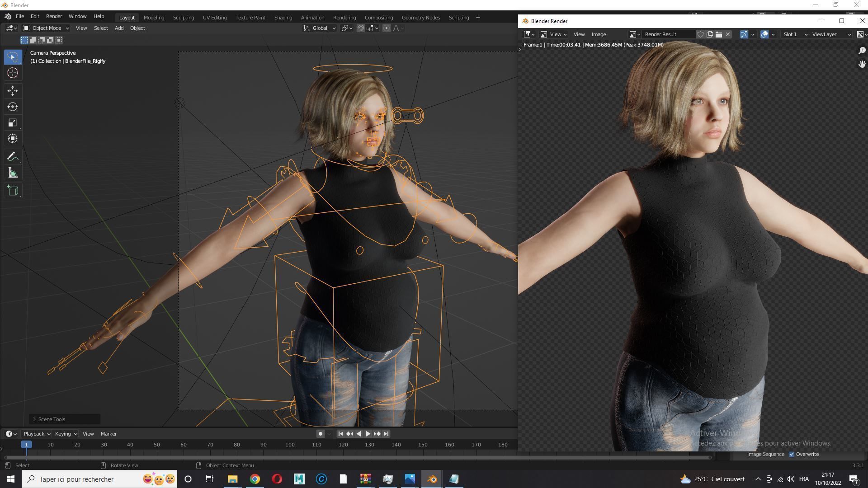Select the Scale tool
The width and height of the screenshot is (868, 488).
coord(13,122)
